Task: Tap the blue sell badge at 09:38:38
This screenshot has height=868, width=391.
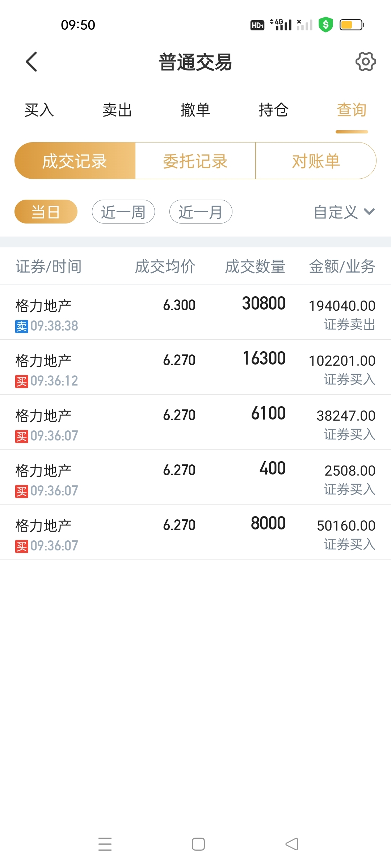Action: [x=22, y=326]
